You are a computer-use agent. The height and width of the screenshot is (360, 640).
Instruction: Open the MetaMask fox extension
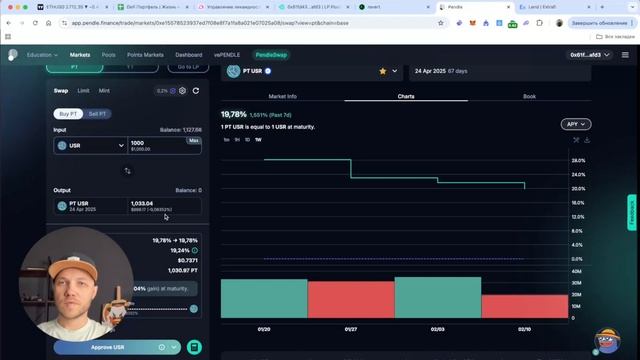tap(472, 23)
